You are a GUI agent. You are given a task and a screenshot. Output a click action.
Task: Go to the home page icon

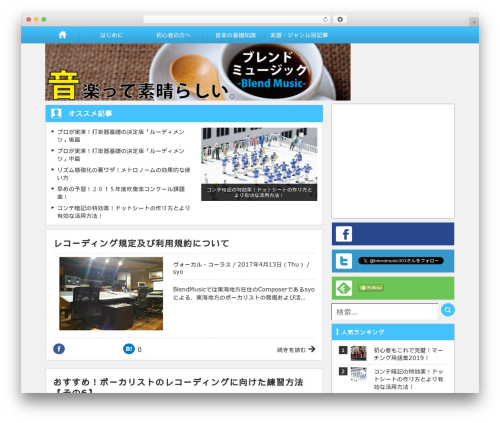[62, 35]
